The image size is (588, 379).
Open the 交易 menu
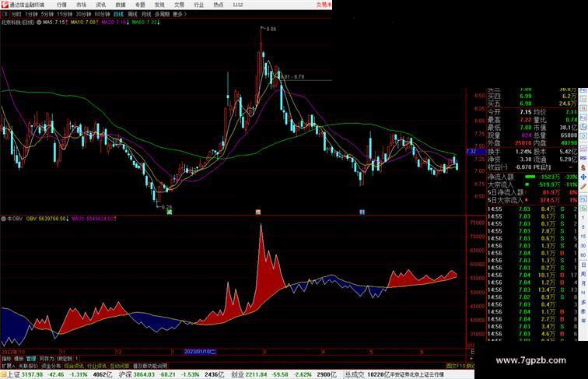coord(179,5)
